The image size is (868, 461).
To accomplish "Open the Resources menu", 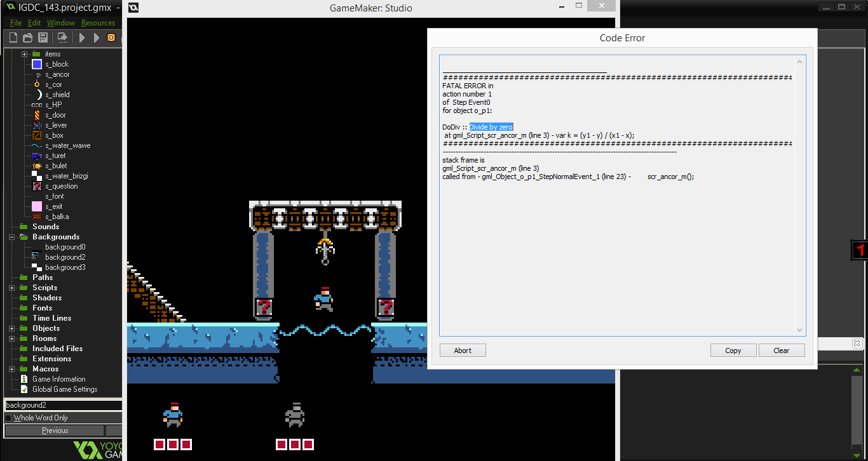I will click(98, 23).
